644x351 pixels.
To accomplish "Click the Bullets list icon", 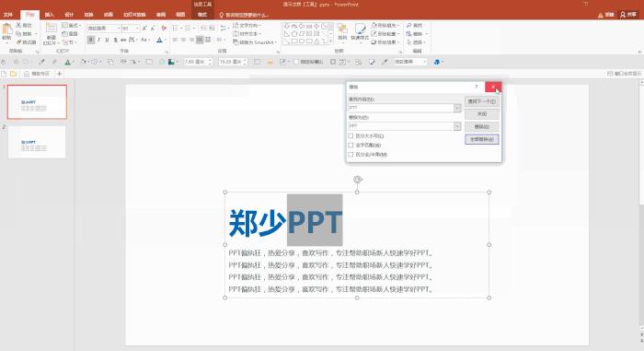I will (176, 28).
